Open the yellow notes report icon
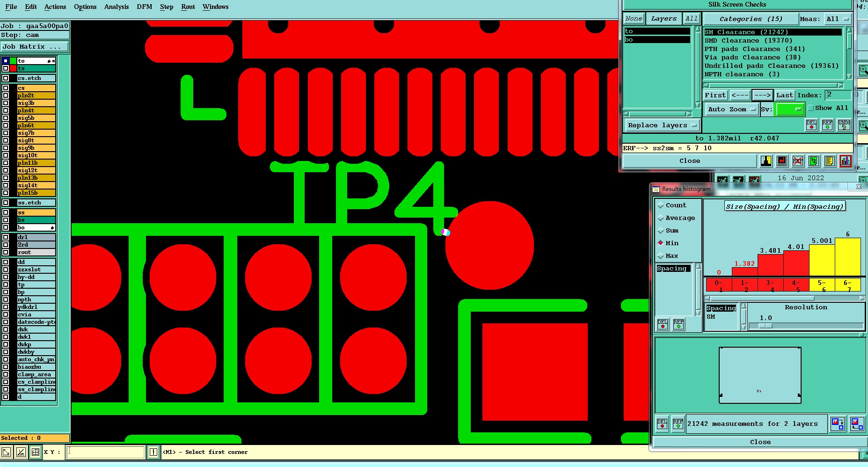This screenshot has width=868, height=467. [830, 161]
